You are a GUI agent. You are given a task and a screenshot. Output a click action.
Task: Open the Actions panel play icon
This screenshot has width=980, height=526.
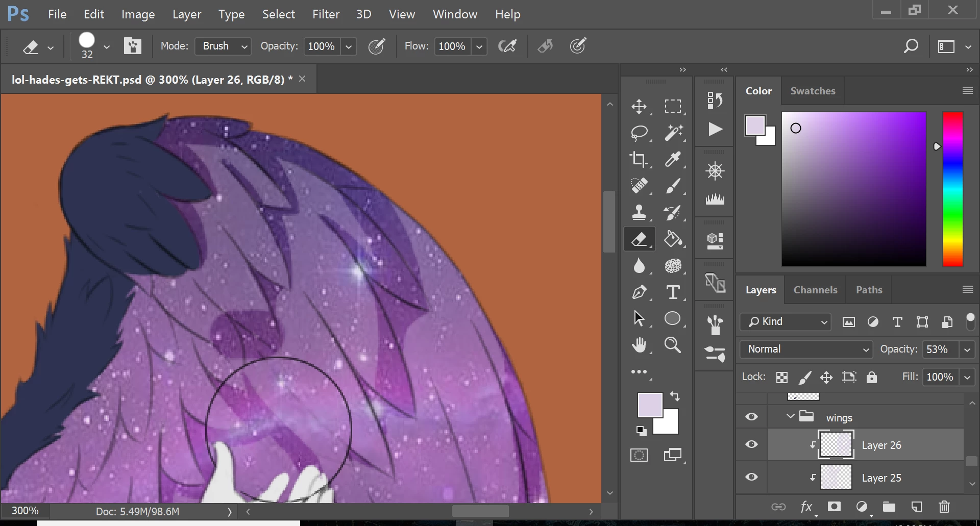pyautogui.click(x=715, y=129)
